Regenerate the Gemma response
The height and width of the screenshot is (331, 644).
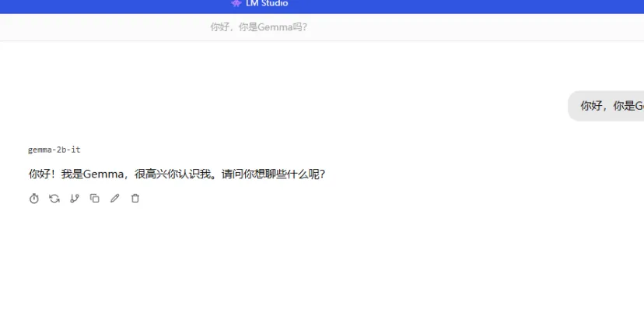[x=54, y=199]
